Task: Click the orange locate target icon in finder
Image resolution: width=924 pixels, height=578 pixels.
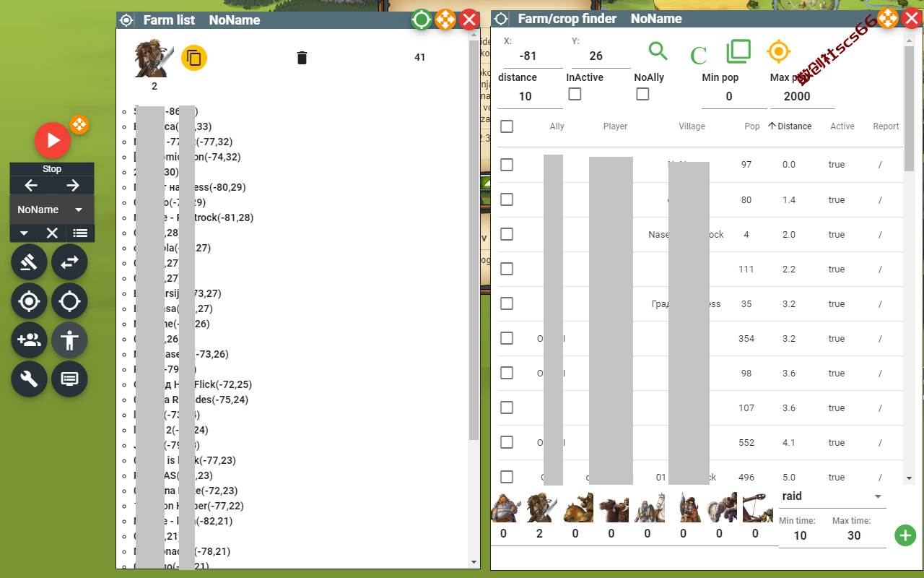Action: tap(778, 51)
